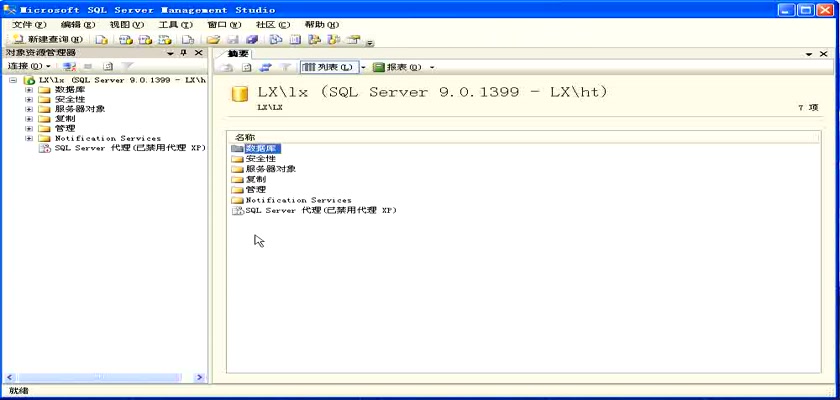The image size is (840, 400).
Task: Open the 帮助 (Help) menu
Action: [322, 25]
